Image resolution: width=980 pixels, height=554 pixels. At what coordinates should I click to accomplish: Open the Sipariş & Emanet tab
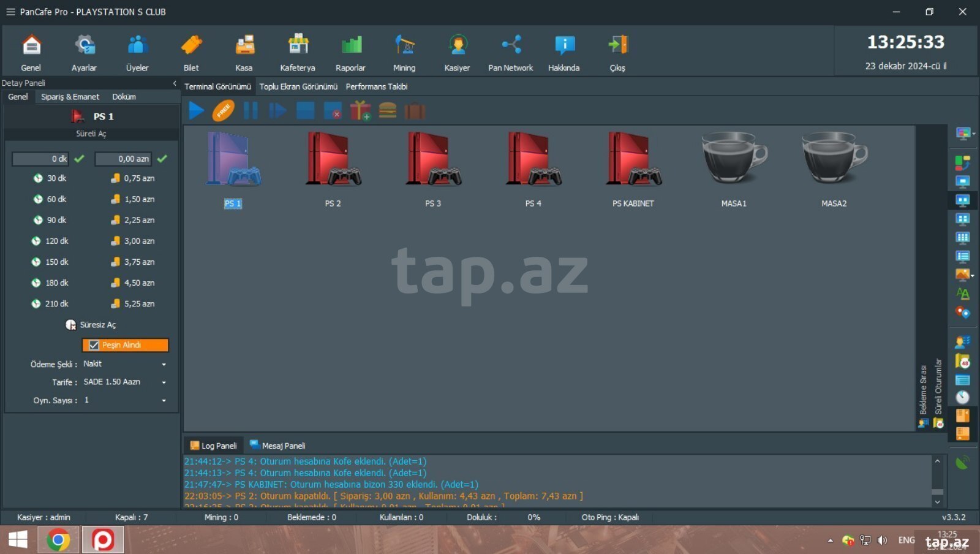click(70, 97)
